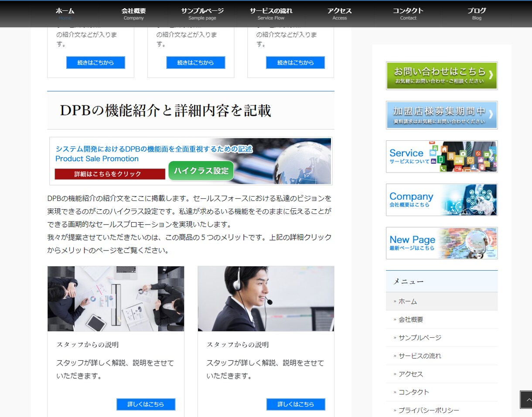Click the green ハイクラス設定 button
Screen dimensions: 532x417
pos(201,171)
